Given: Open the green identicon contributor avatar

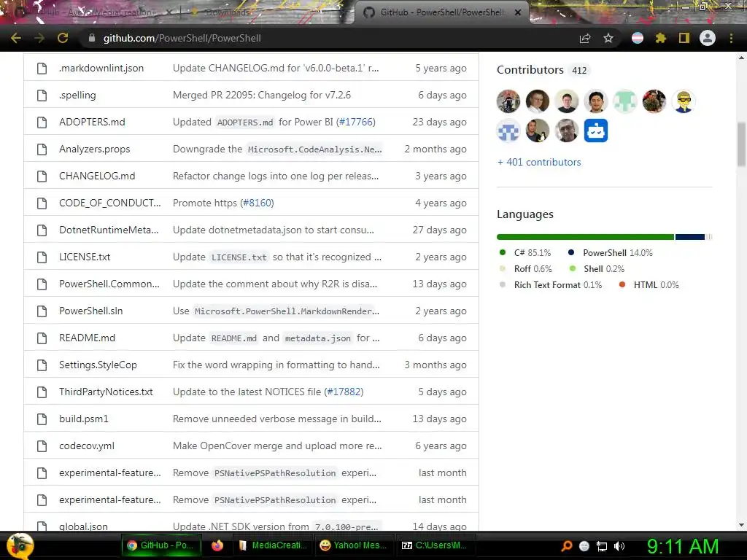Looking at the screenshot, I should click(x=624, y=101).
